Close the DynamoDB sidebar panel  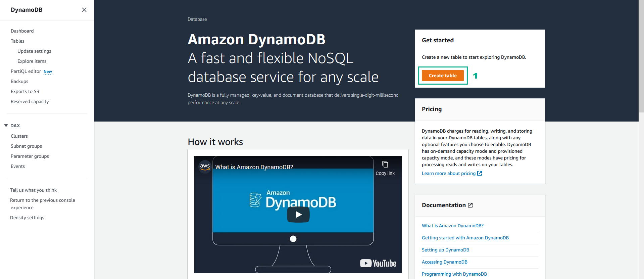[x=84, y=10]
